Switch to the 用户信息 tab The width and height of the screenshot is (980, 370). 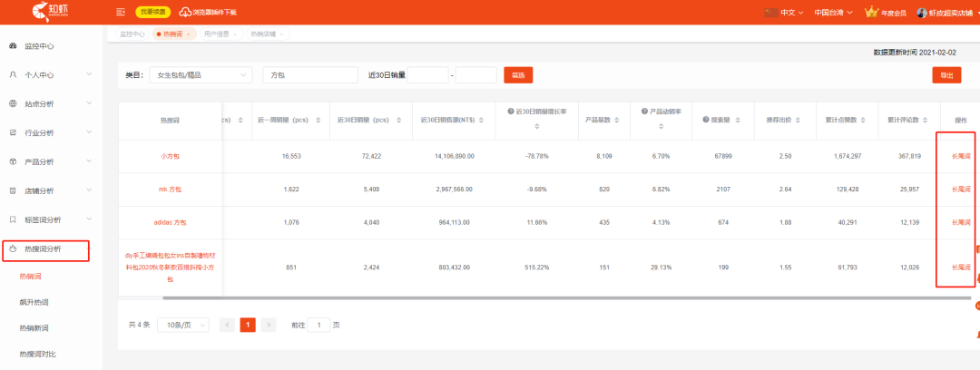[x=218, y=34]
